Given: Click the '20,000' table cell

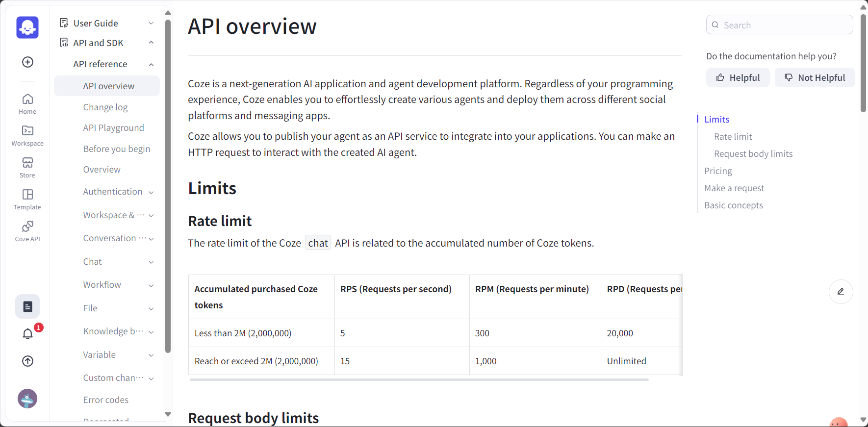Looking at the screenshot, I should coord(641,333).
